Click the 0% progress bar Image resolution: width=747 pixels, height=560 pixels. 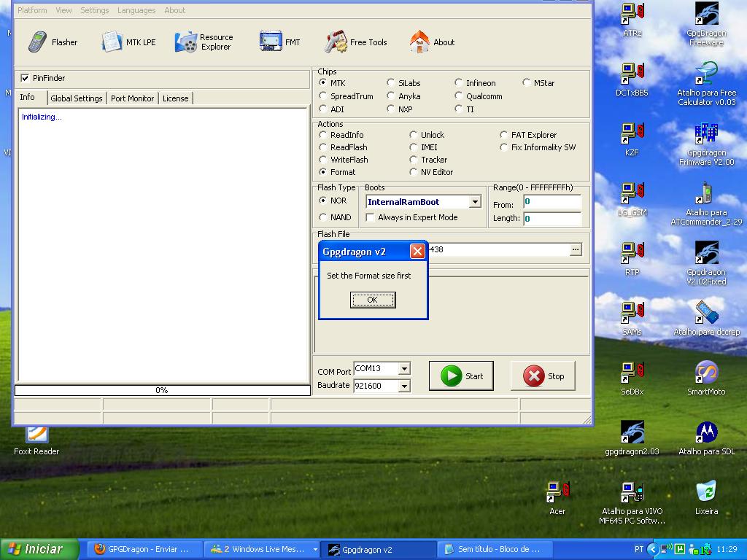click(163, 390)
